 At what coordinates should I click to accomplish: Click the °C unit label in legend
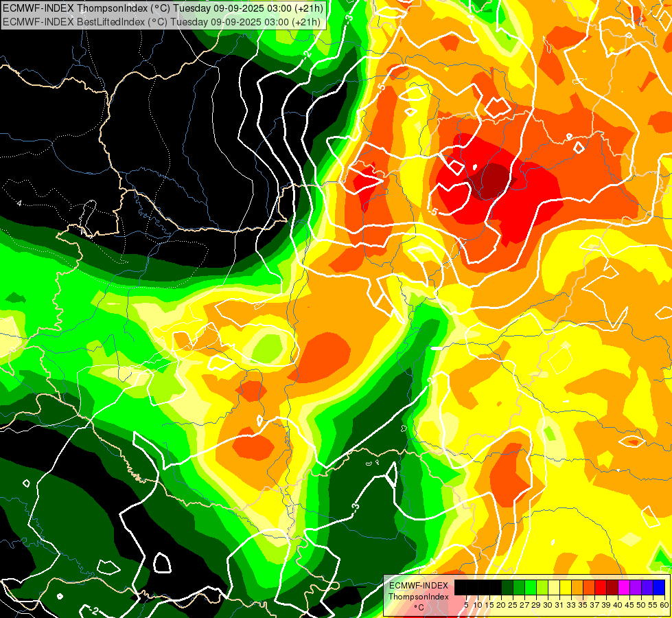point(419,608)
